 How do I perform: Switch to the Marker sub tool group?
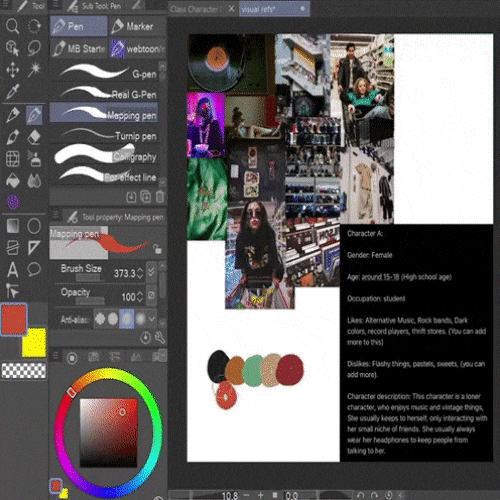pos(138,26)
